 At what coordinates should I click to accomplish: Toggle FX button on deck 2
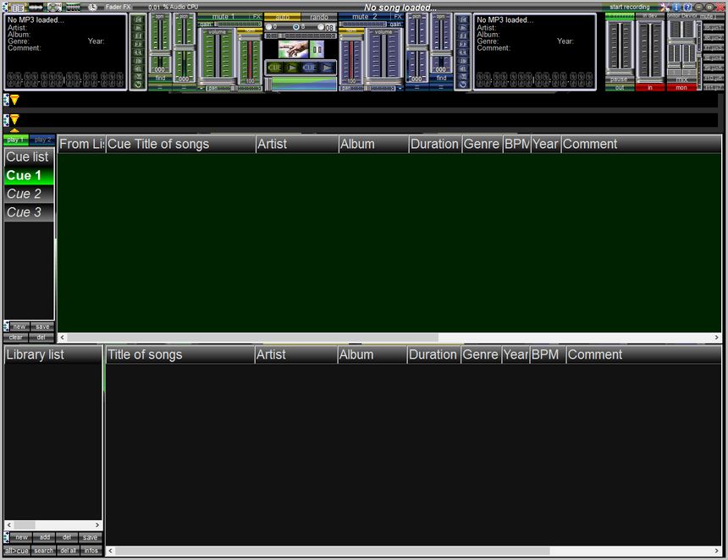(x=397, y=17)
